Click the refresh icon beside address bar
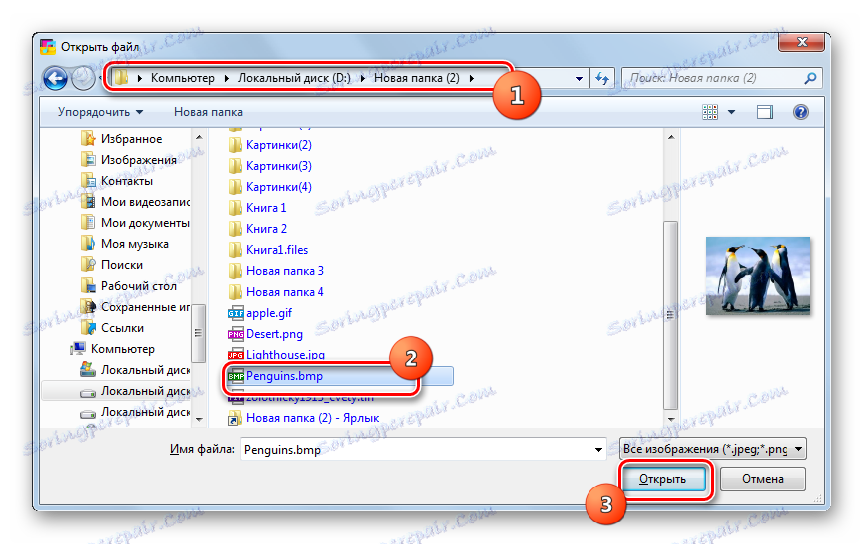The width and height of the screenshot is (864, 544). point(602,78)
